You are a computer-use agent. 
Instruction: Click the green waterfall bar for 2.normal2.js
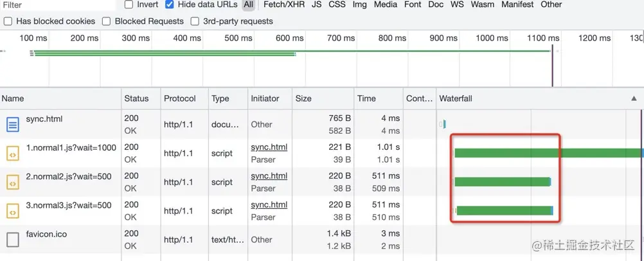[502, 182]
